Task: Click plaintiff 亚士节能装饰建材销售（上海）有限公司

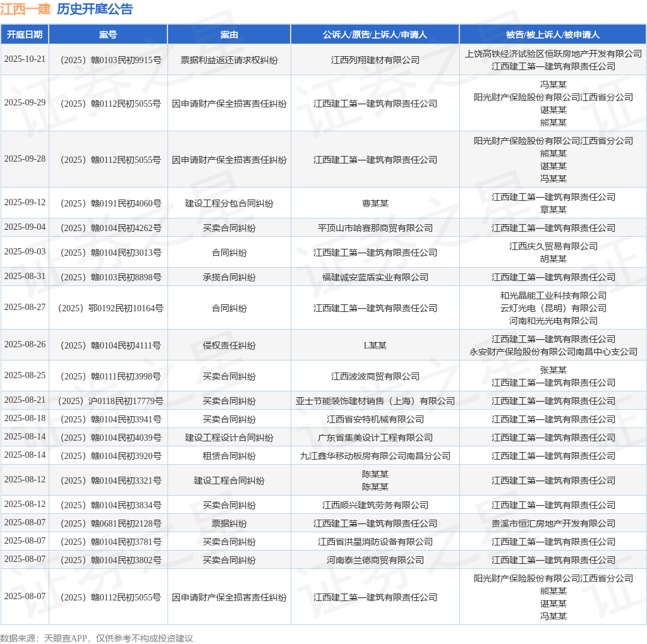Action: click(375, 401)
